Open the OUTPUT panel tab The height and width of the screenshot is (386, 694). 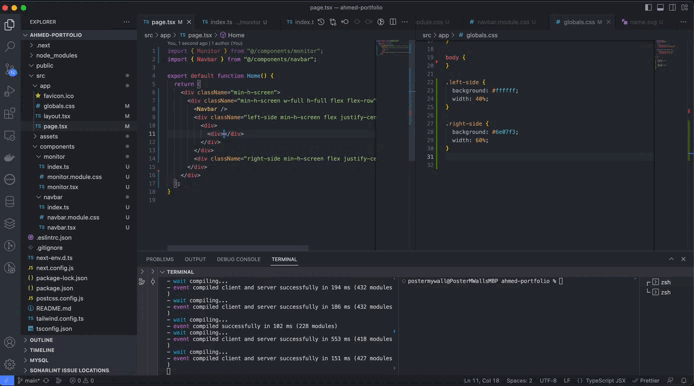tap(195, 259)
